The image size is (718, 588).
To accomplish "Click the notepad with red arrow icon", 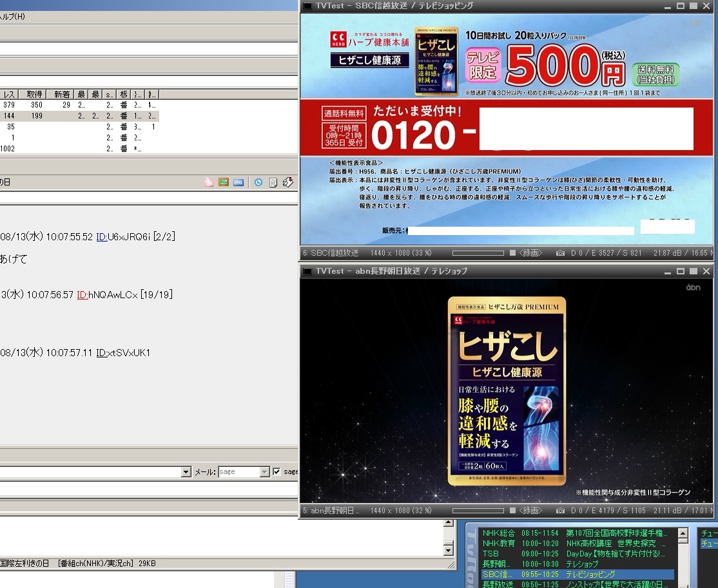I will tap(287, 182).
